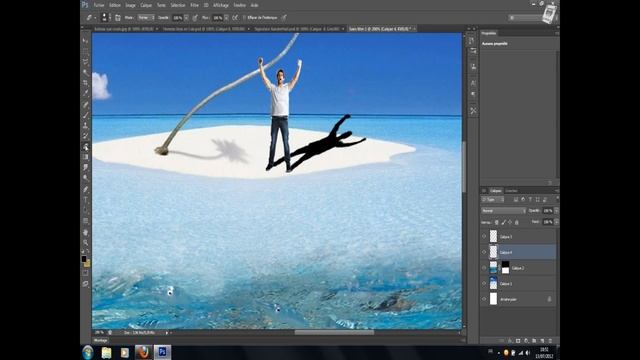Open the Character panel icon in collapsed dock
This screenshot has height=360, width=640.
click(x=473, y=83)
